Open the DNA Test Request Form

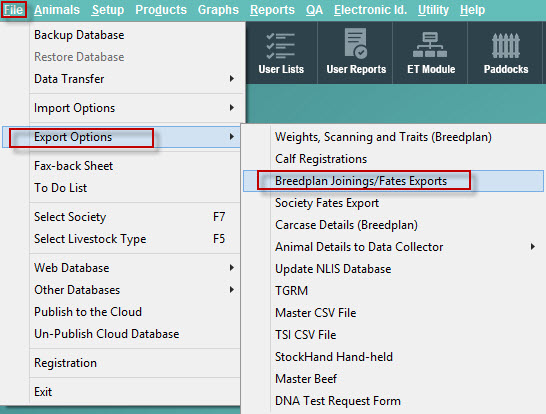tap(338, 401)
